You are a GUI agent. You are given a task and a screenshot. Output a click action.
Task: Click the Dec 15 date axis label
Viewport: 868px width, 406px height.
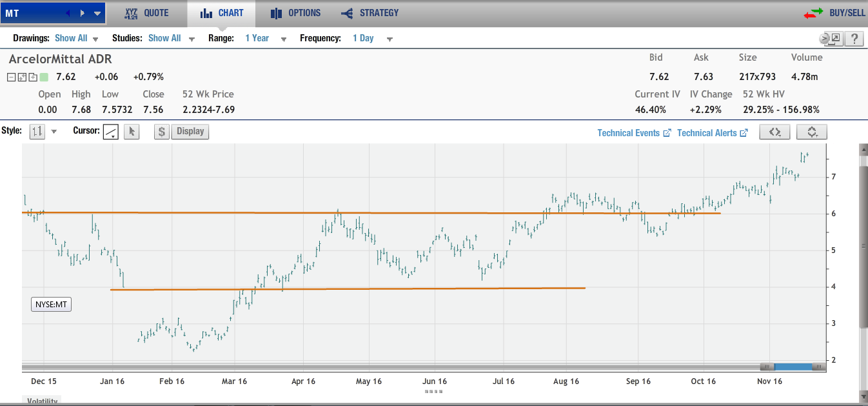tap(44, 381)
